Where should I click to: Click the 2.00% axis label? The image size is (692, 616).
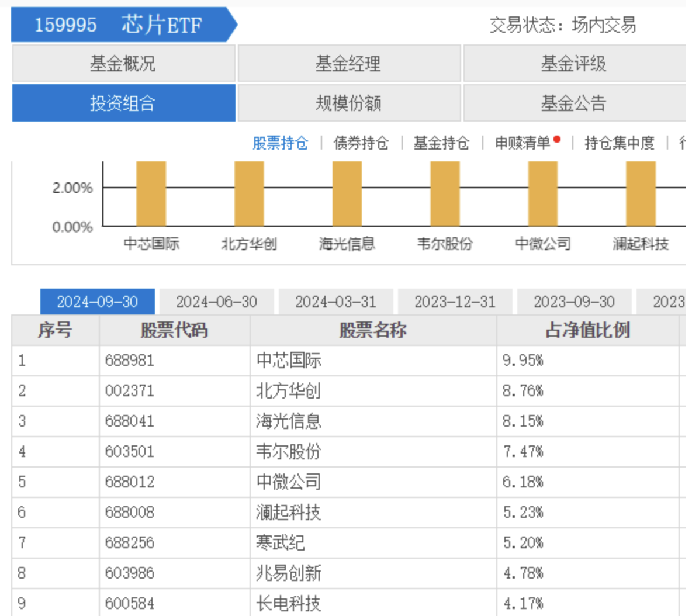point(72,188)
